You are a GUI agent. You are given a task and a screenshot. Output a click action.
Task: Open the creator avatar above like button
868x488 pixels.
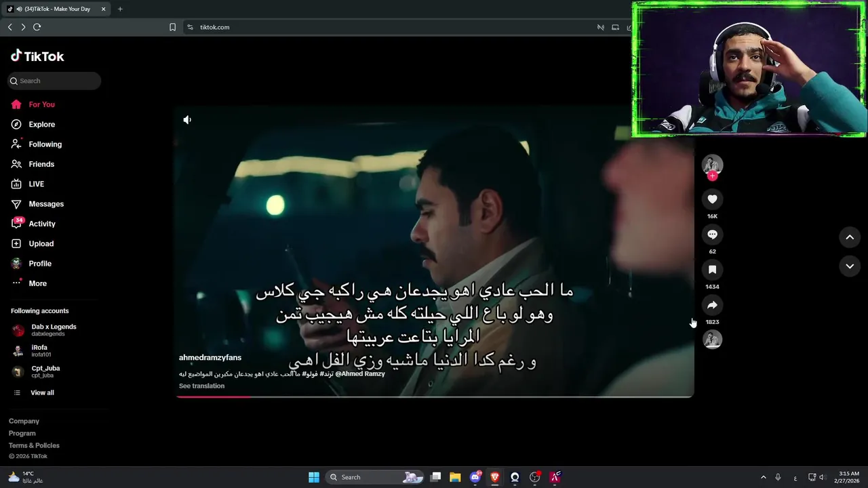click(x=712, y=164)
